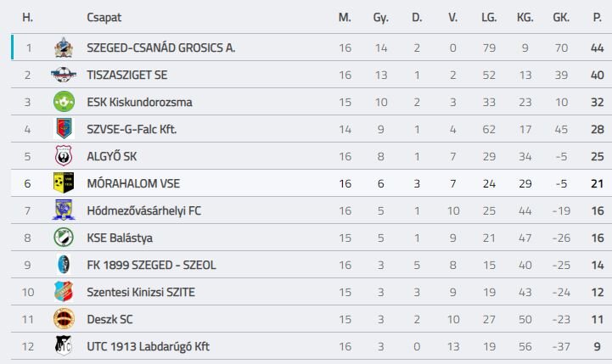
Task: Open the FK 1899 Szeged - SZEOL logo
Action: (64, 265)
